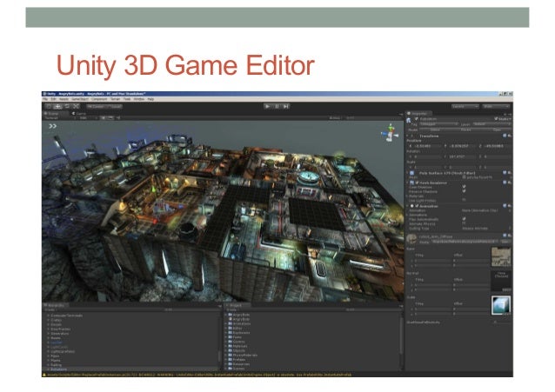Screen dimensions: 555x392
Task: Toggle the Static checkbox
Action: tap(496, 119)
